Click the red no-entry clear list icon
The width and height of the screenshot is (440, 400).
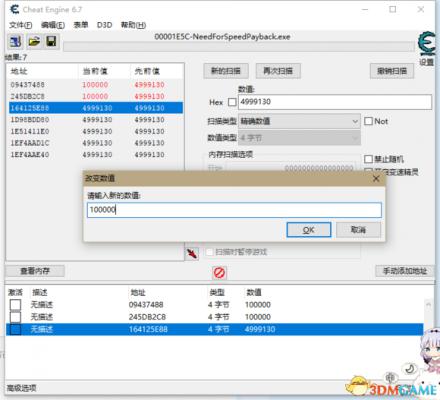tap(219, 273)
